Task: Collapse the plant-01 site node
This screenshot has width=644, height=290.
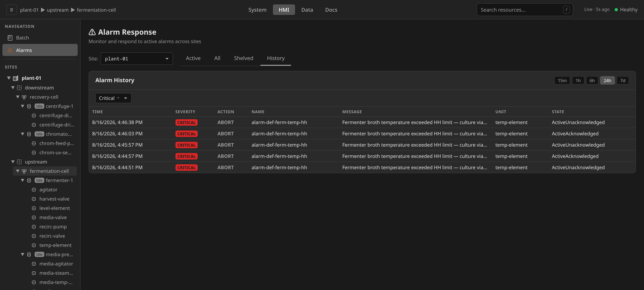Action: [x=9, y=78]
